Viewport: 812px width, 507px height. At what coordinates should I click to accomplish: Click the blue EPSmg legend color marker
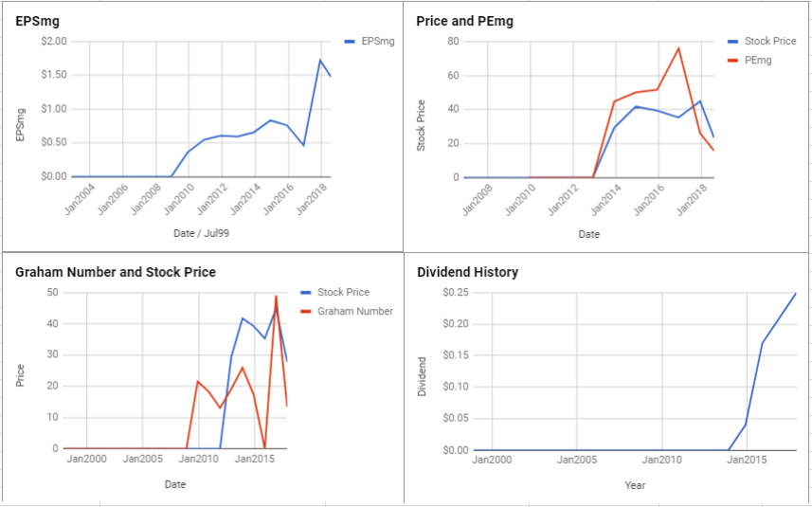(350, 42)
